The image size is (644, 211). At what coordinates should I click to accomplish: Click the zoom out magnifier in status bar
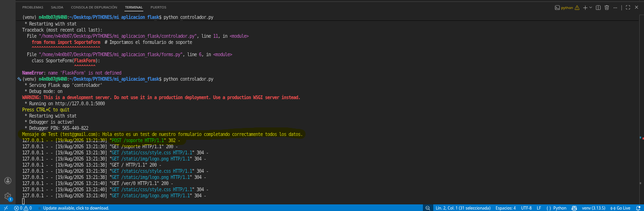pos(428,208)
